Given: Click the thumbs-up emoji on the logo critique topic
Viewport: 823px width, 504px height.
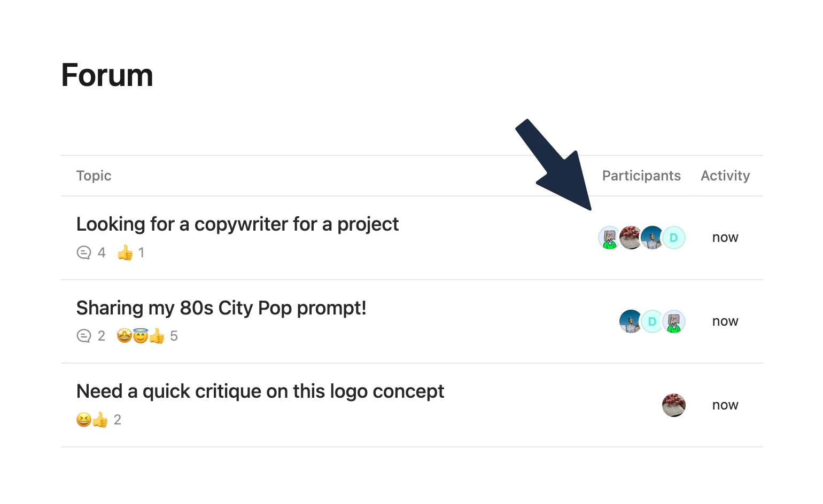Looking at the screenshot, I should (x=100, y=420).
